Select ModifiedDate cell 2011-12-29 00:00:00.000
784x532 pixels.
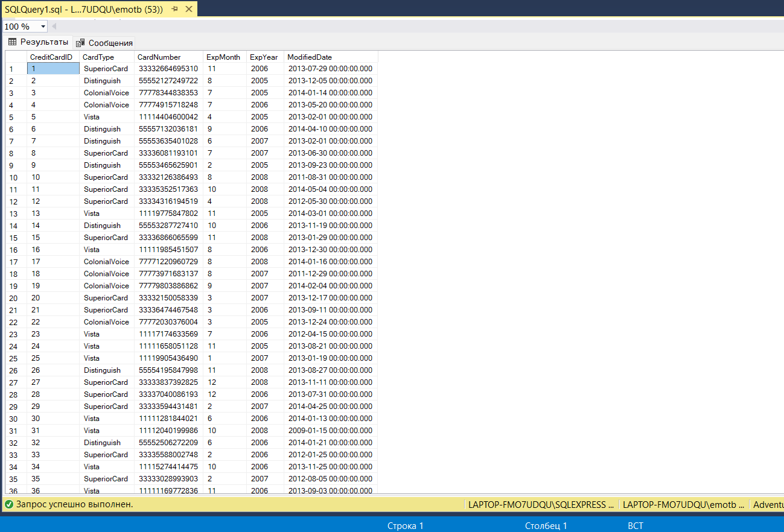click(x=331, y=274)
